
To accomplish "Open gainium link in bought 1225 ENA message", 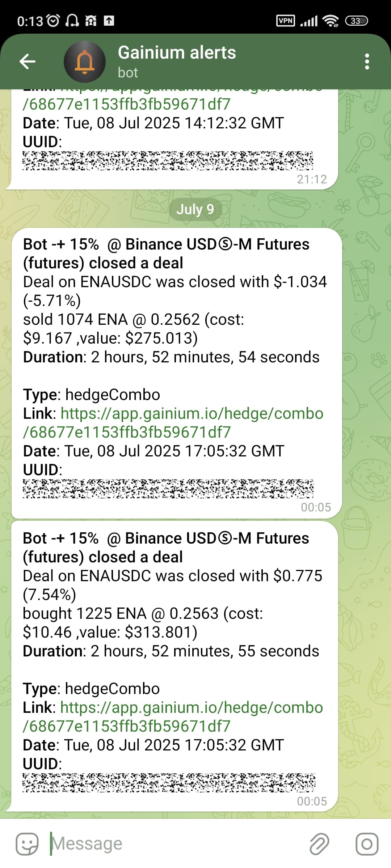I will 173,717.
